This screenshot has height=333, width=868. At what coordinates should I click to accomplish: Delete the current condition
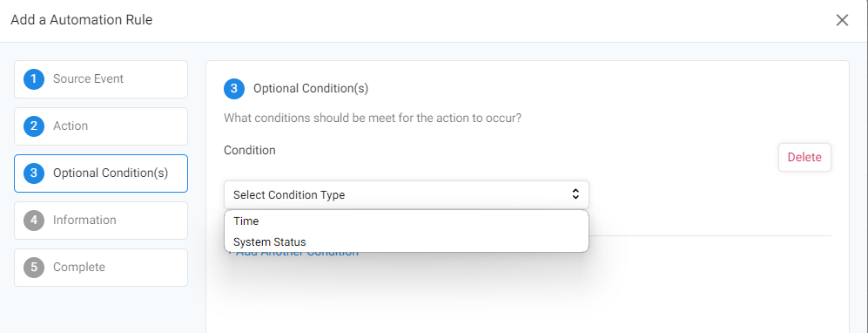[804, 158]
